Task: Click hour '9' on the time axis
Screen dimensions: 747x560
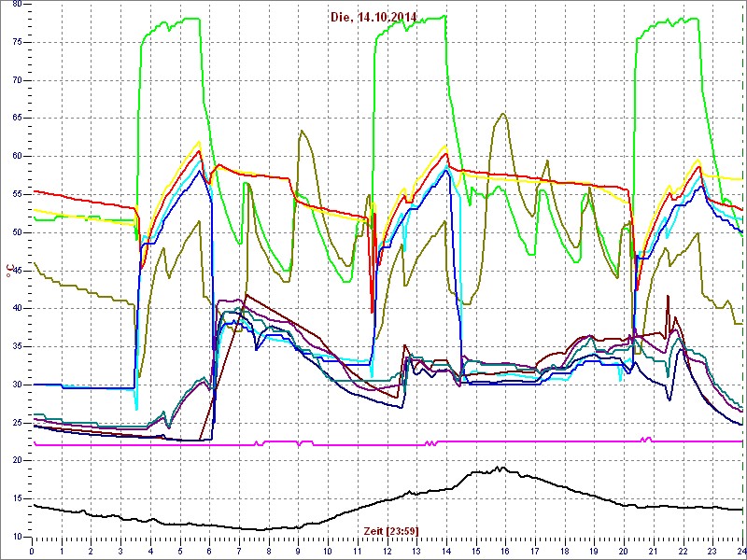Action: click(298, 552)
